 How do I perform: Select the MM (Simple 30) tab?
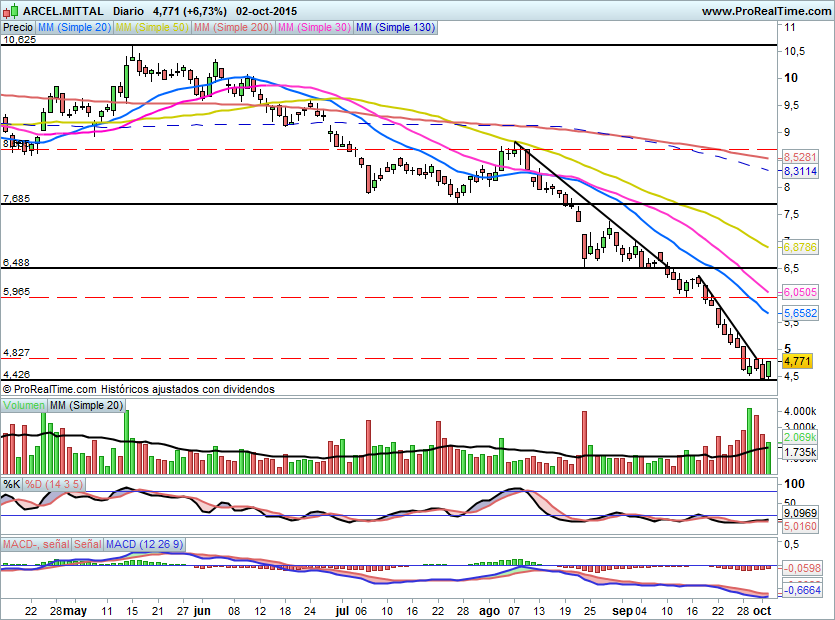coord(314,27)
